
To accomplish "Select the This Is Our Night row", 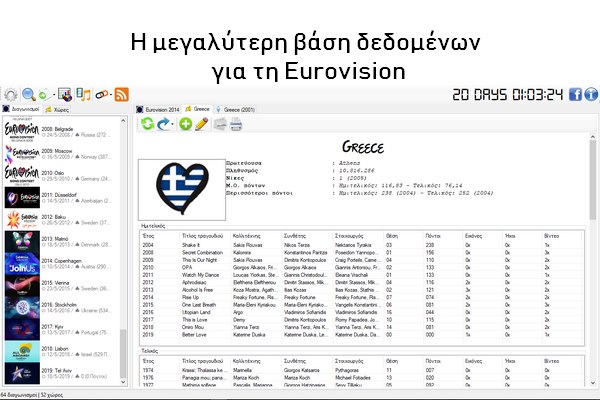I will pos(362,260).
